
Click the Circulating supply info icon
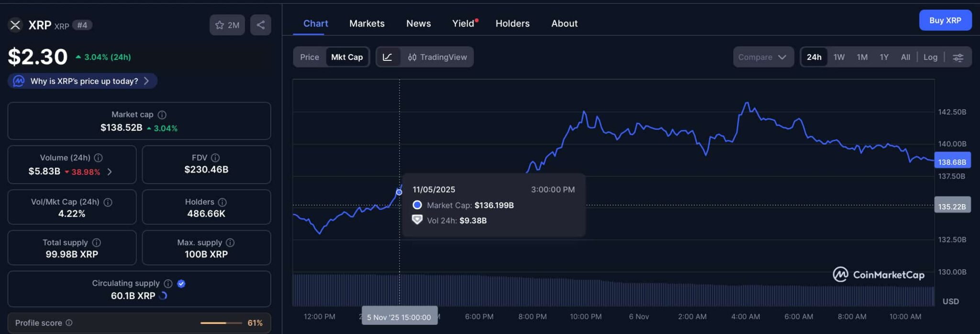pyautogui.click(x=168, y=284)
